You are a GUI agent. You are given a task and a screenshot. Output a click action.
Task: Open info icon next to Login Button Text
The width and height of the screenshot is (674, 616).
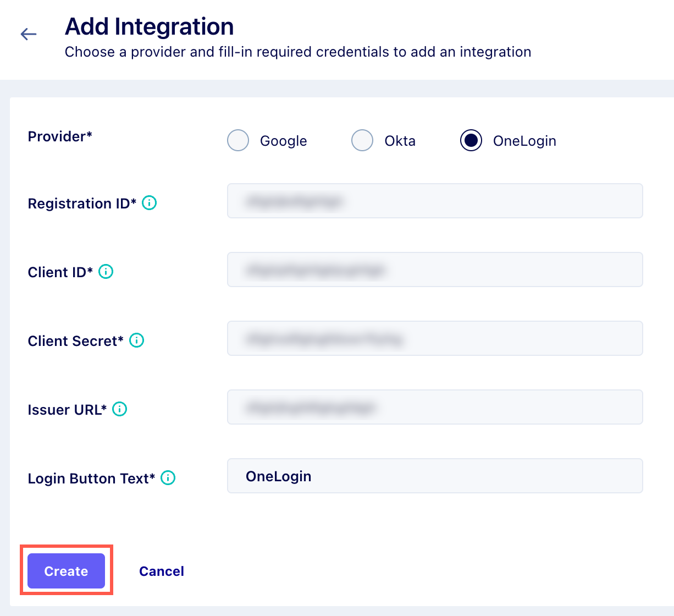[x=168, y=478]
